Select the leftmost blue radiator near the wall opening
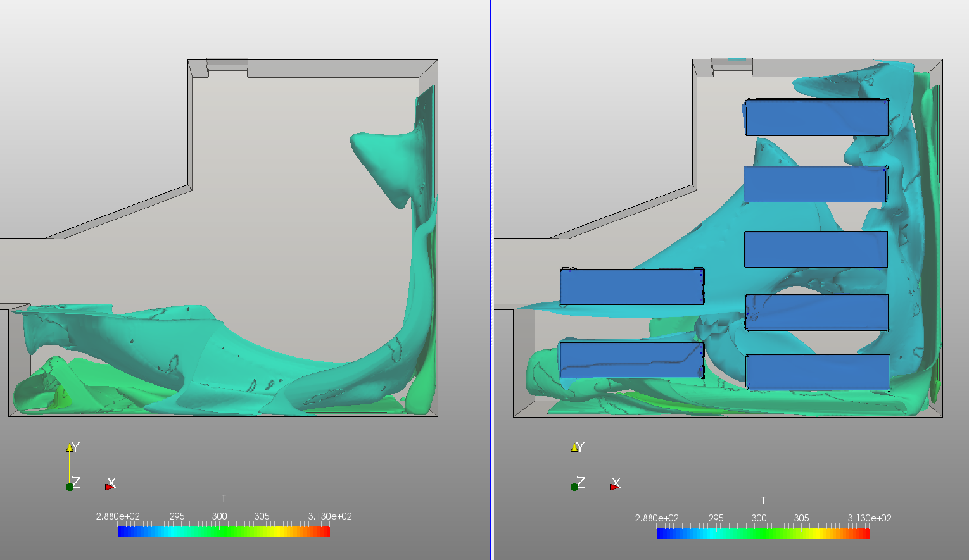 [631, 287]
